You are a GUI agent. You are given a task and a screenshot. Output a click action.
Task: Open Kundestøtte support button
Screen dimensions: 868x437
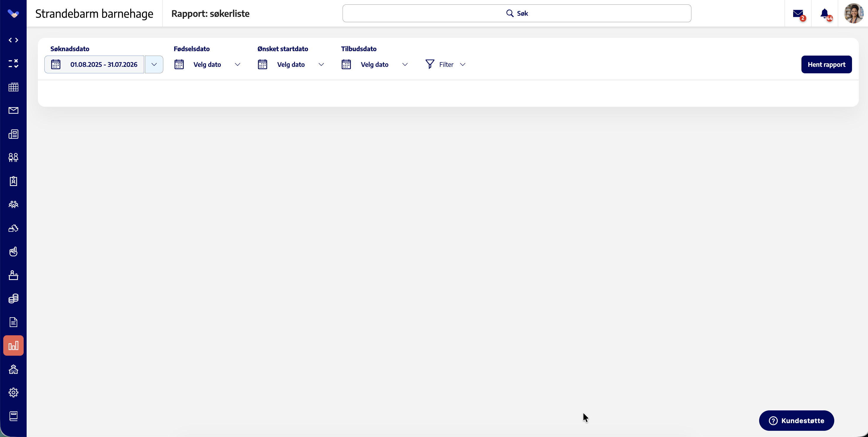[x=796, y=420]
